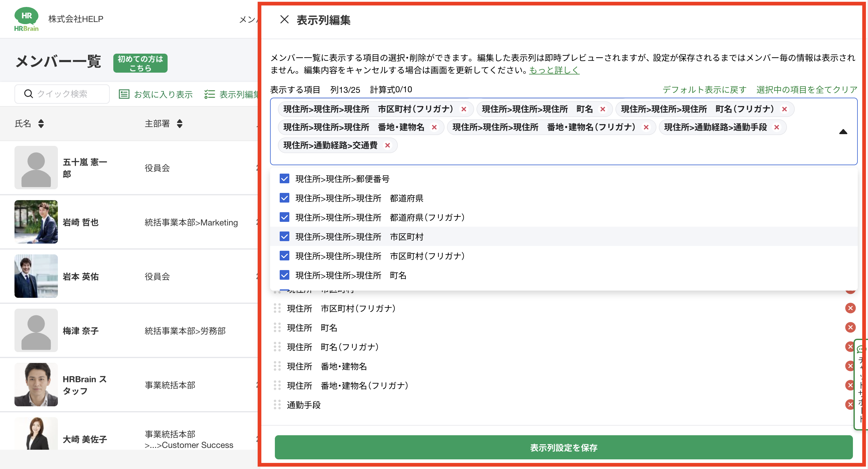The height and width of the screenshot is (469, 868).
Task: Uncheck 現住所 都道府県(フリガナ) option
Action: (285, 217)
